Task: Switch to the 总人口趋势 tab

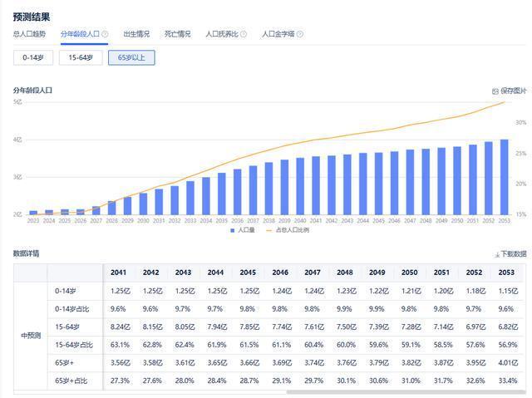Action: click(29, 34)
